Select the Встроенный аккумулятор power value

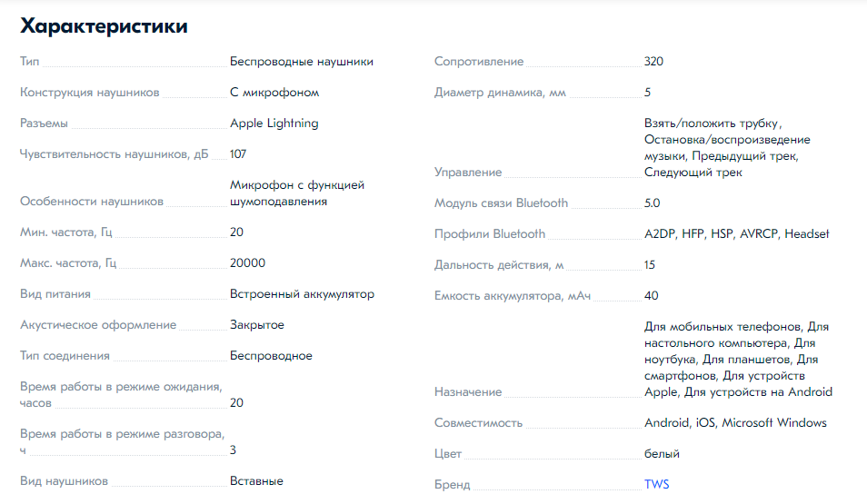302,294
